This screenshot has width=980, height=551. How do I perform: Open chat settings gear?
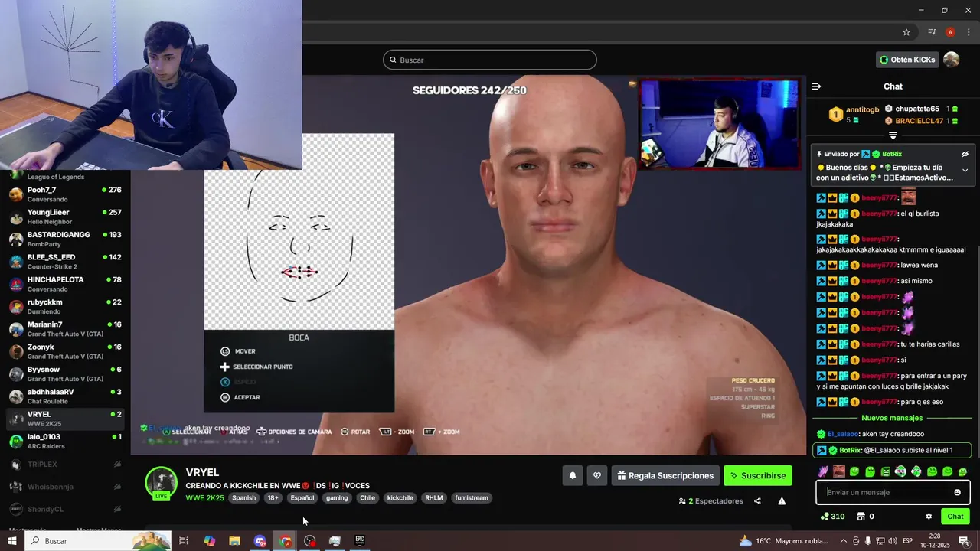point(929,517)
